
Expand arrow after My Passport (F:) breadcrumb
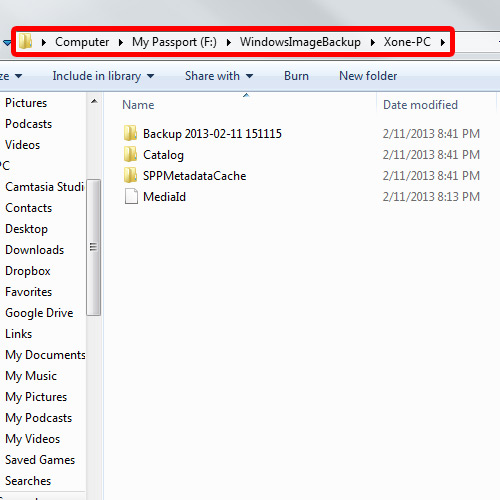[229, 42]
